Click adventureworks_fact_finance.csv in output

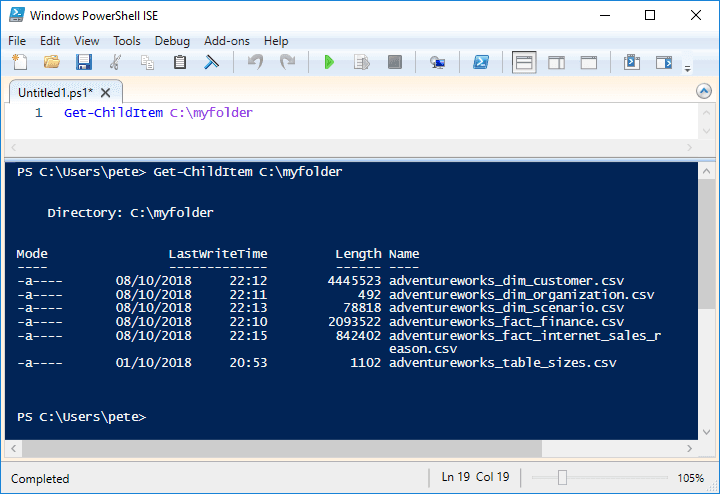506,321
